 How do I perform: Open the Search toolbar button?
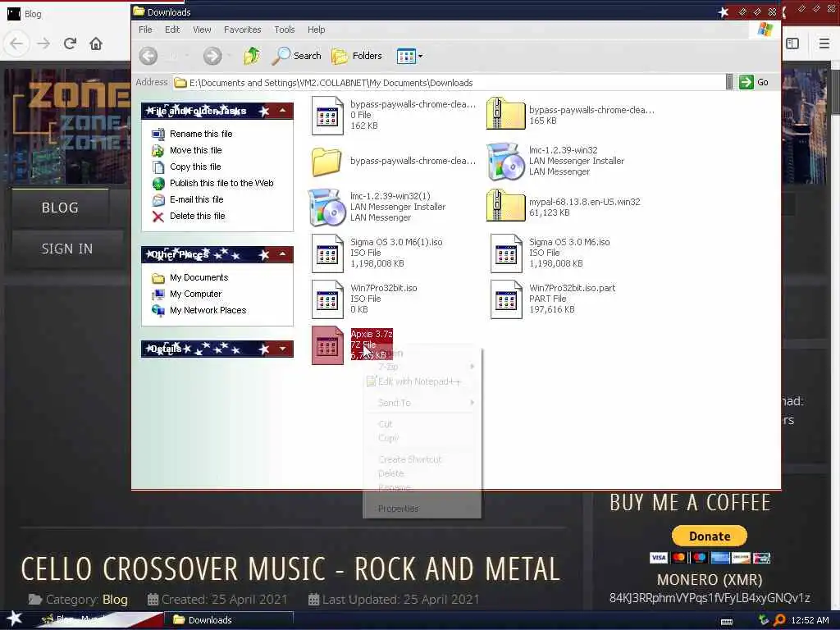pos(296,56)
